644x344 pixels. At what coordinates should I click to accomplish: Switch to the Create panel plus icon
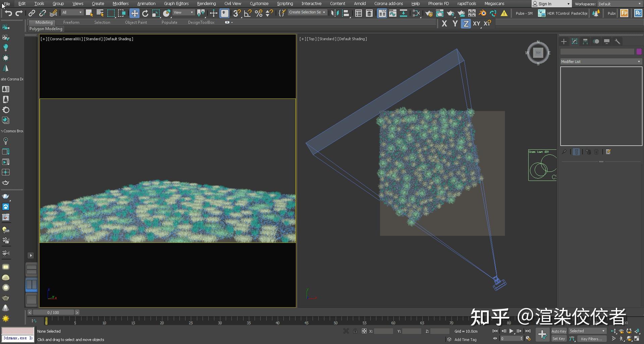tap(564, 42)
